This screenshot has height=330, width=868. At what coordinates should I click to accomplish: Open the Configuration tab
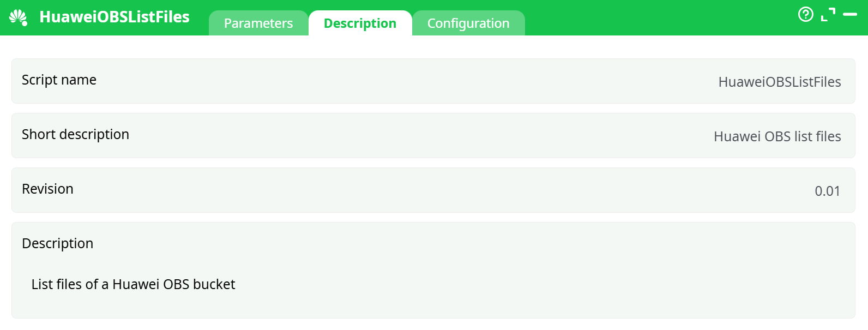click(x=468, y=23)
